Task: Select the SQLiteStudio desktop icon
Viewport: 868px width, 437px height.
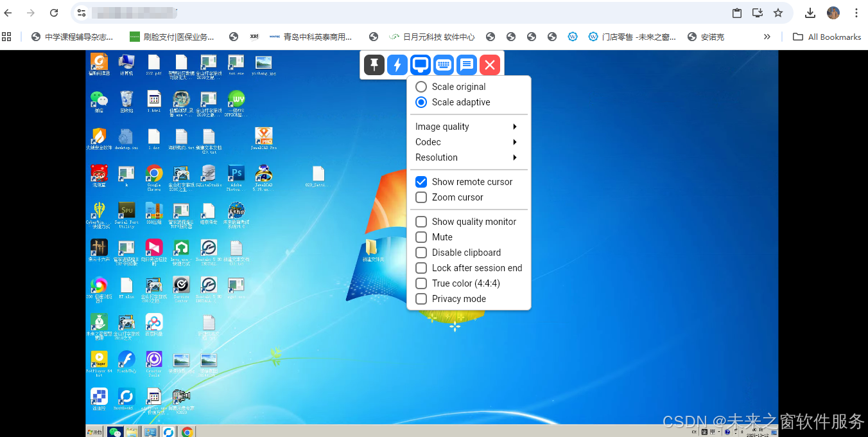Action: pos(209,175)
